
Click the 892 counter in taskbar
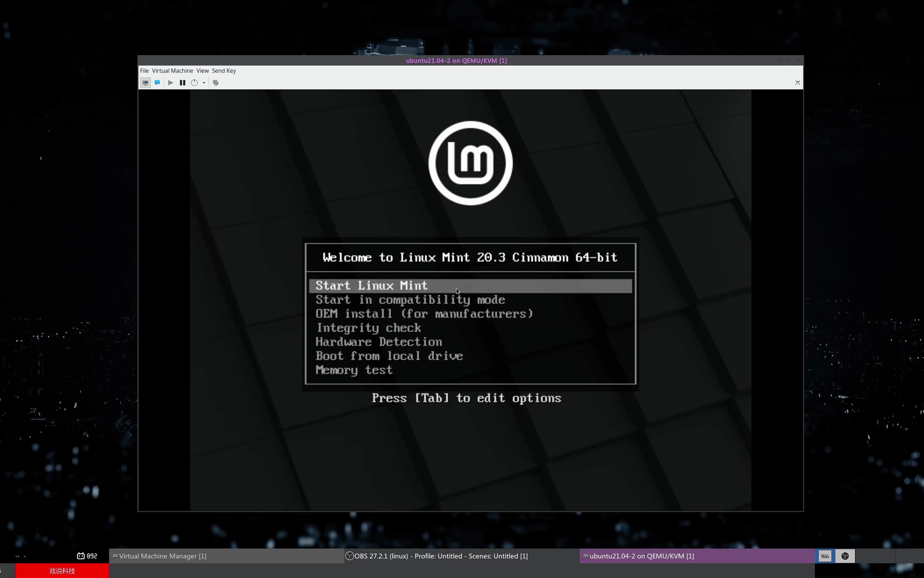pyautogui.click(x=87, y=556)
